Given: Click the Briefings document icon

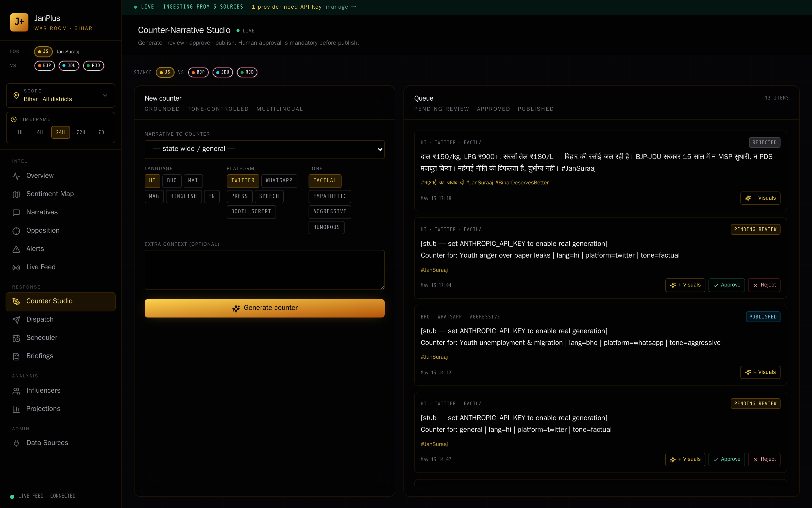Looking at the screenshot, I should pos(16,356).
